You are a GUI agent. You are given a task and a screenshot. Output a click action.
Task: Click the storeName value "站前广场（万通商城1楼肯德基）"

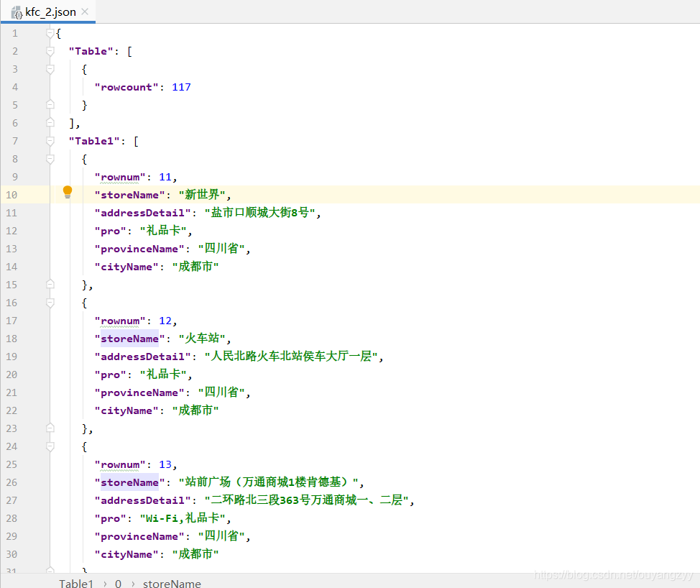tap(268, 482)
